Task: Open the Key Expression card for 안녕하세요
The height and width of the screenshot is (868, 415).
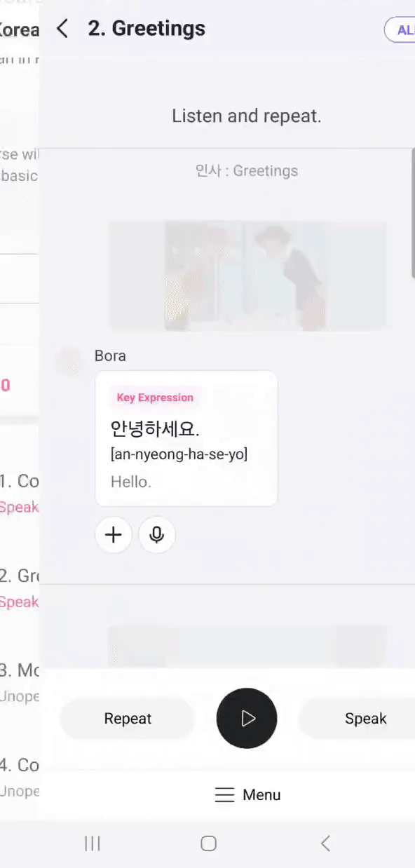Action: click(186, 439)
